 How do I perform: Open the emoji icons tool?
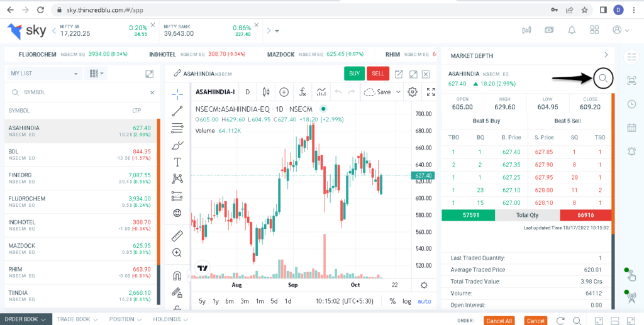tap(177, 213)
